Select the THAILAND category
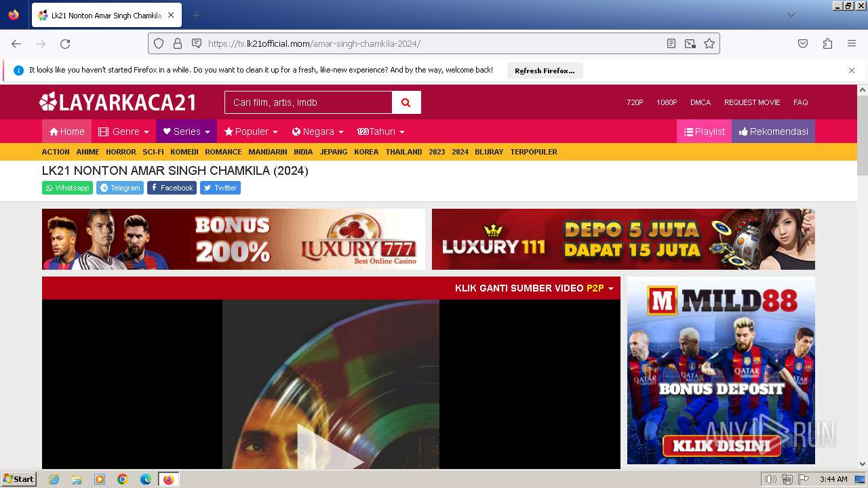Image resolution: width=868 pixels, height=488 pixels. tap(403, 152)
